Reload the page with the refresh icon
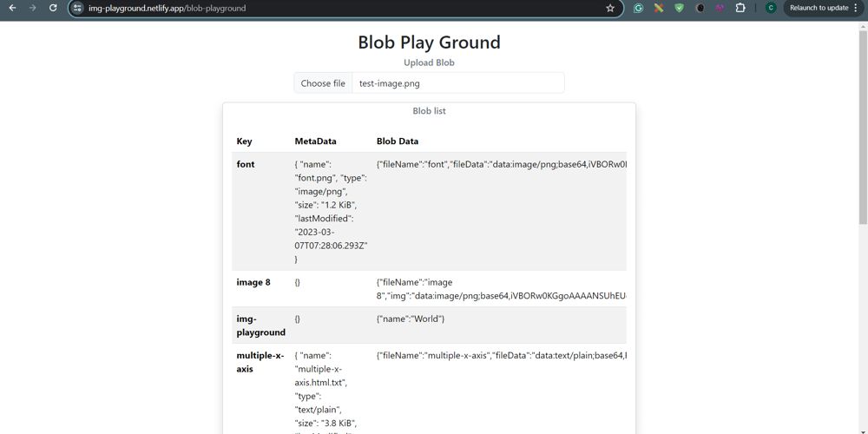 [53, 8]
